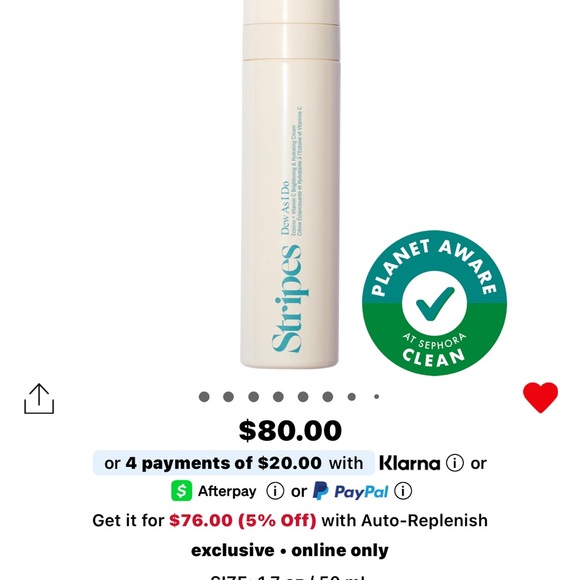This screenshot has width=580, height=580.
Task: Select the seventh image carousel dot
Action: [352, 397]
